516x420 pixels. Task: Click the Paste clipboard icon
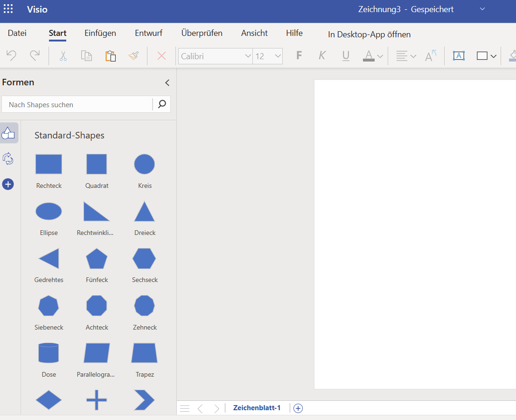tap(111, 56)
